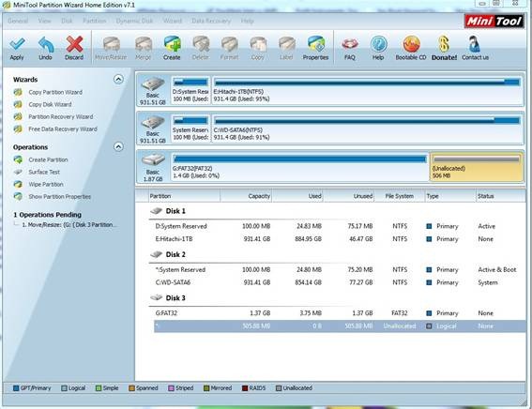
Task: Open the View menu
Action: point(44,21)
